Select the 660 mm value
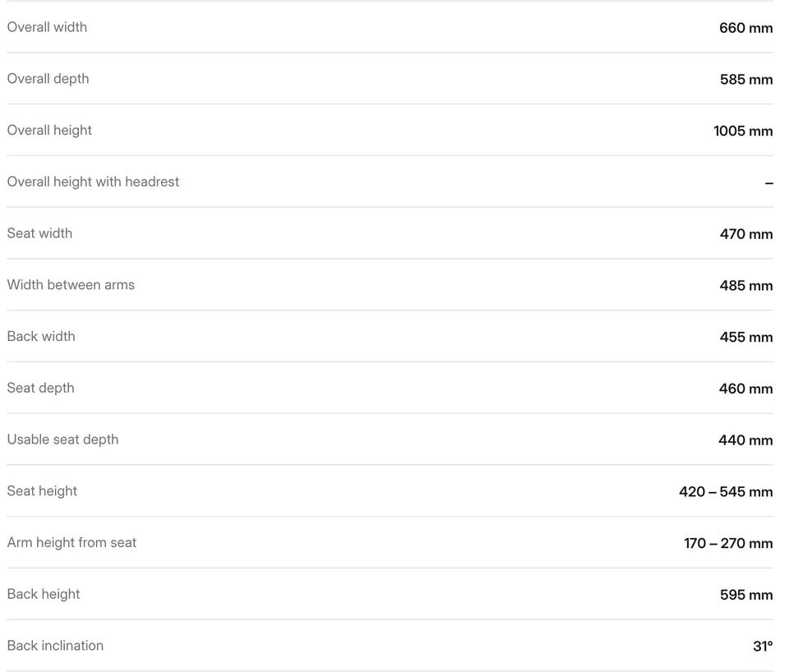 [x=745, y=28]
